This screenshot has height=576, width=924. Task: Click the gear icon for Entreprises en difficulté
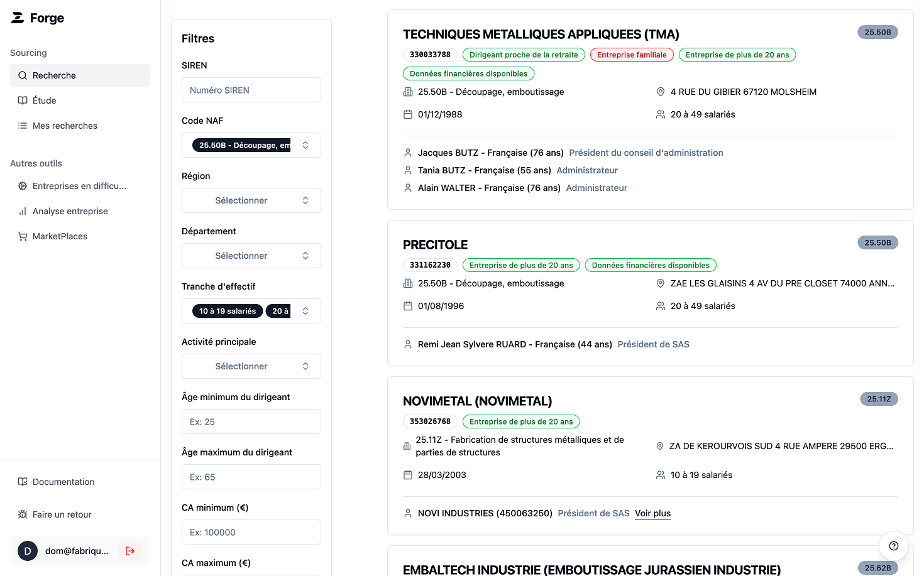[x=23, y=186]
